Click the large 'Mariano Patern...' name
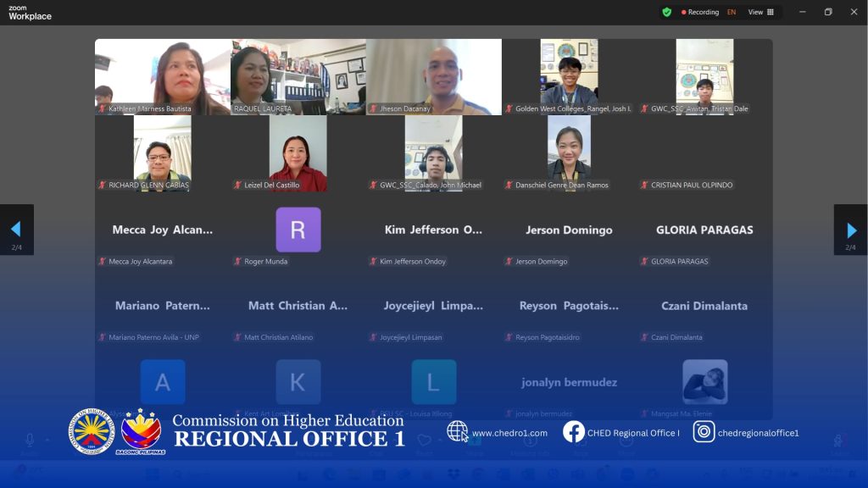The image size is (868, 488). click(163, 305)
